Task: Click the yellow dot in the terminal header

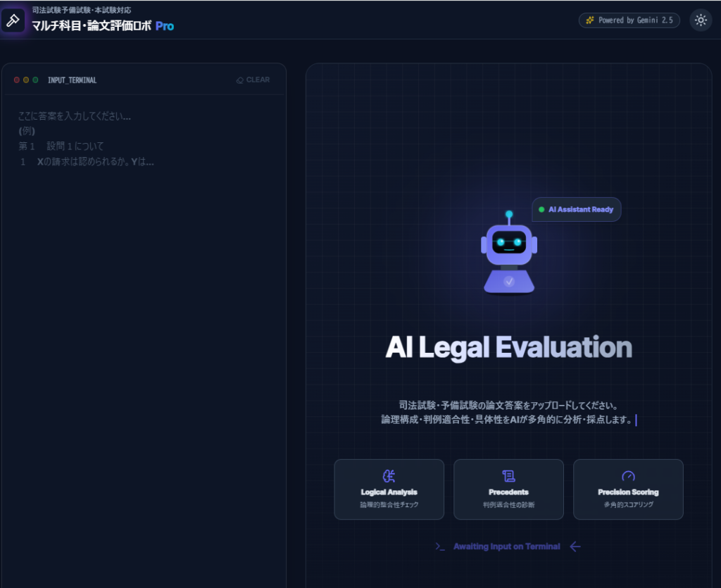Action: click(26, 80)
